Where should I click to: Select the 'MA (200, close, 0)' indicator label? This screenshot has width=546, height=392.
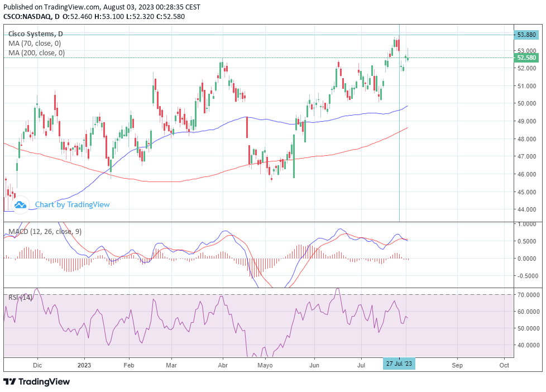[x=36, y=53]
